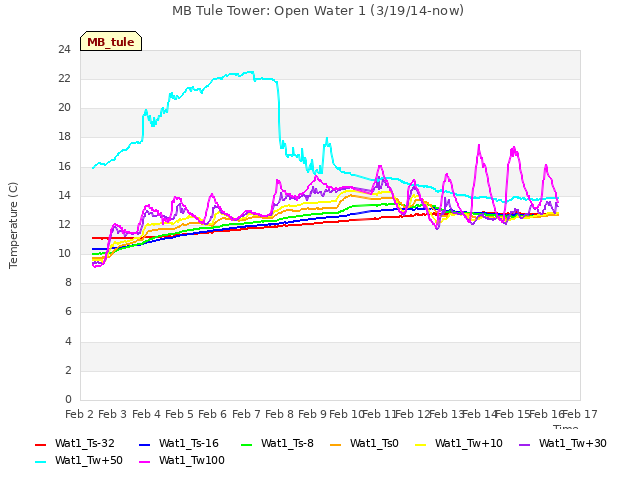Click the Feb 3 x-axis label
Image resolution: width=640 pixels, height=480 pixels.
pyautogui.click(x=113, y=414)
